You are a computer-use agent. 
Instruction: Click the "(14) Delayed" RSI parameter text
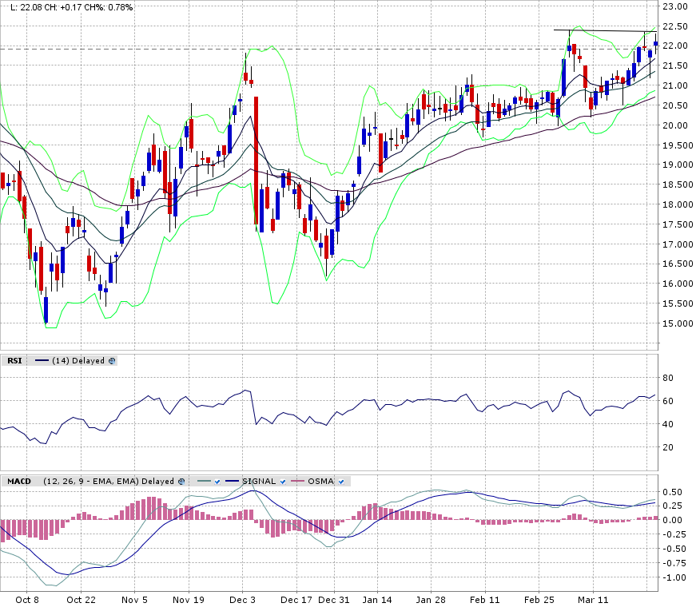tap(78, 361)
